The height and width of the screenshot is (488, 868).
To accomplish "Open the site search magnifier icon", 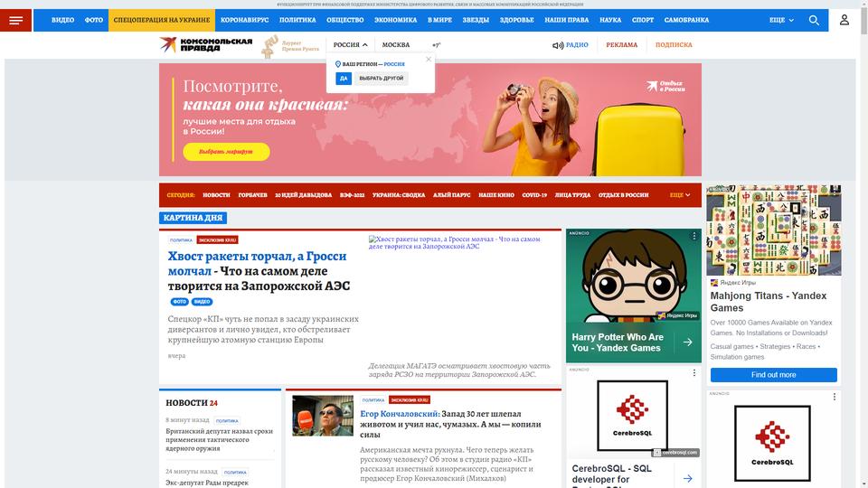I will pos(813,21).
